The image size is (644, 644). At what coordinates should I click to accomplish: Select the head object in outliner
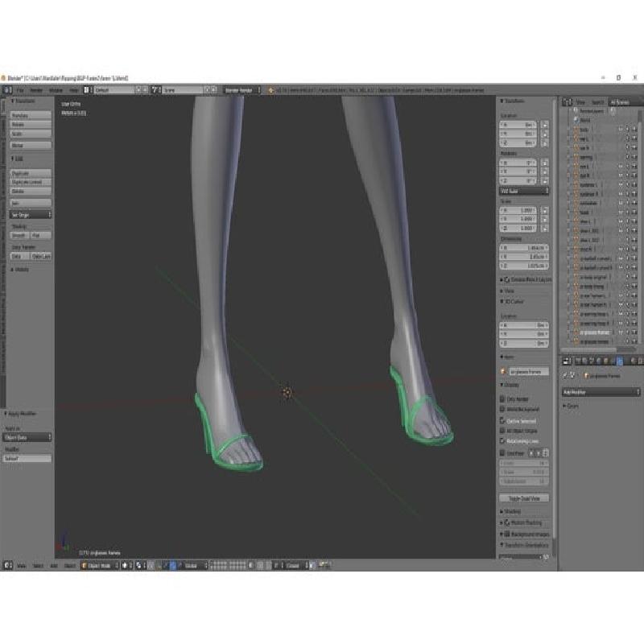pos(584,213)
